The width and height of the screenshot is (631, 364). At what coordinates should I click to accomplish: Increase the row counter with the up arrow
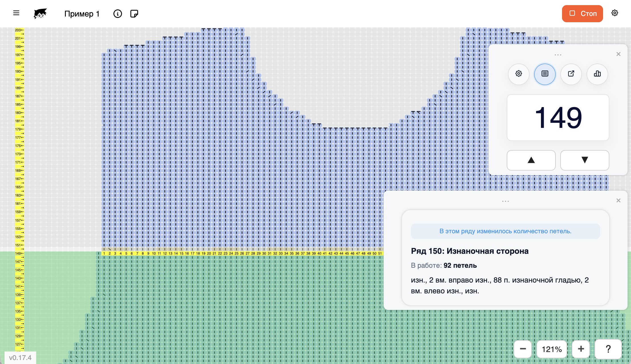coord(531,160)
